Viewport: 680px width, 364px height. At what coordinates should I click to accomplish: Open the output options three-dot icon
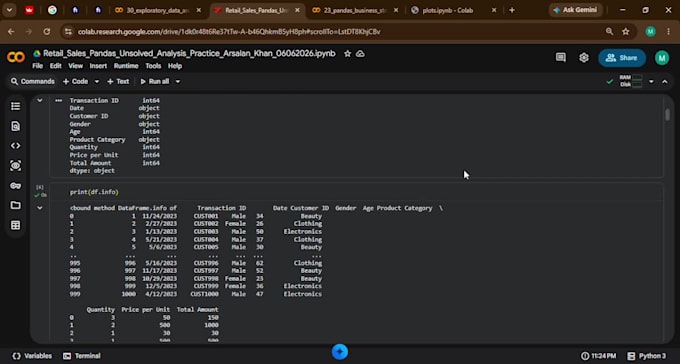coord(58,101)
